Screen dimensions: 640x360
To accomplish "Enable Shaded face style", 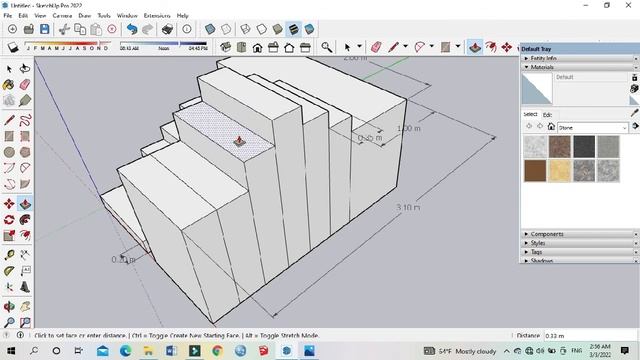I will [x=278, y=29].
